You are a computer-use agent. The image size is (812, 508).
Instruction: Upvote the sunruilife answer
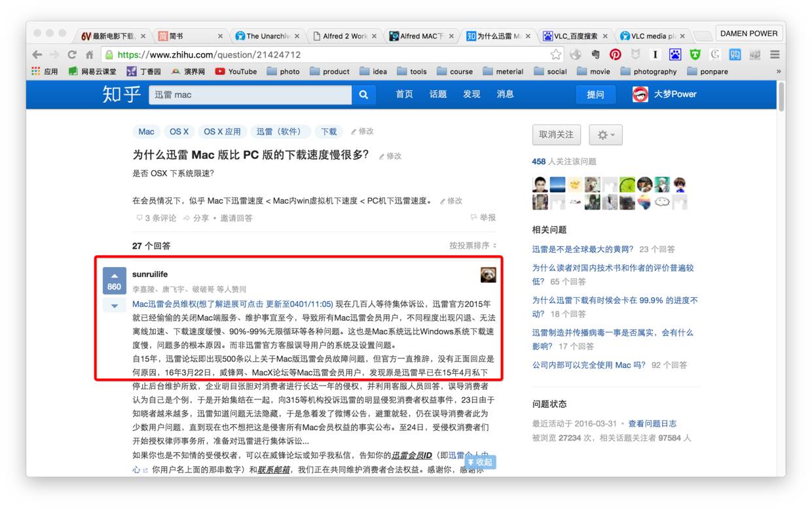(x=114, y=280)
